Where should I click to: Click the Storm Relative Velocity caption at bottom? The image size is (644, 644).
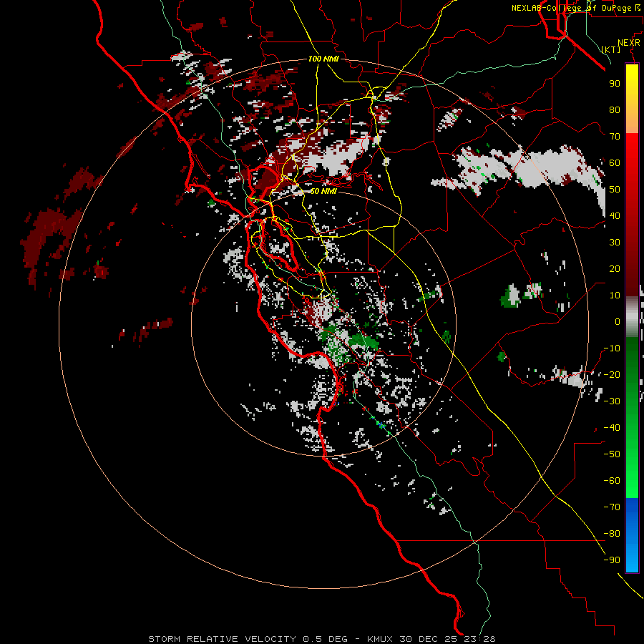click(x=321, y=639)
